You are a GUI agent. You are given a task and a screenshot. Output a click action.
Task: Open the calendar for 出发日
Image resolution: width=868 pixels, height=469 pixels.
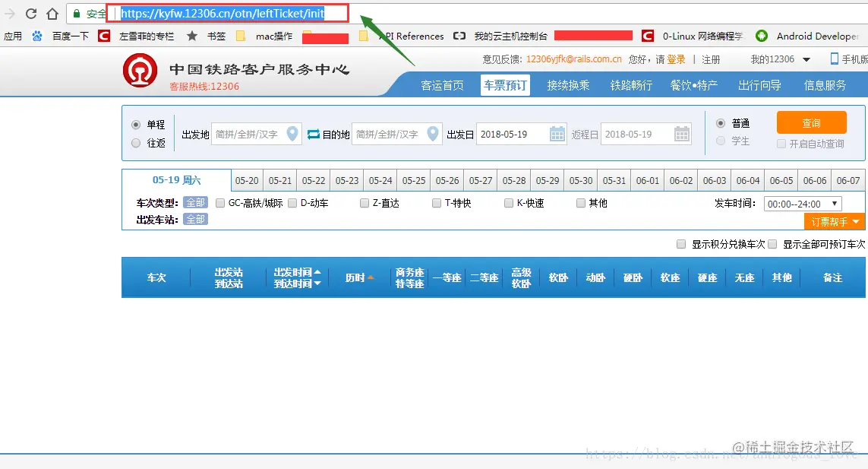click(x=557, y=134)
